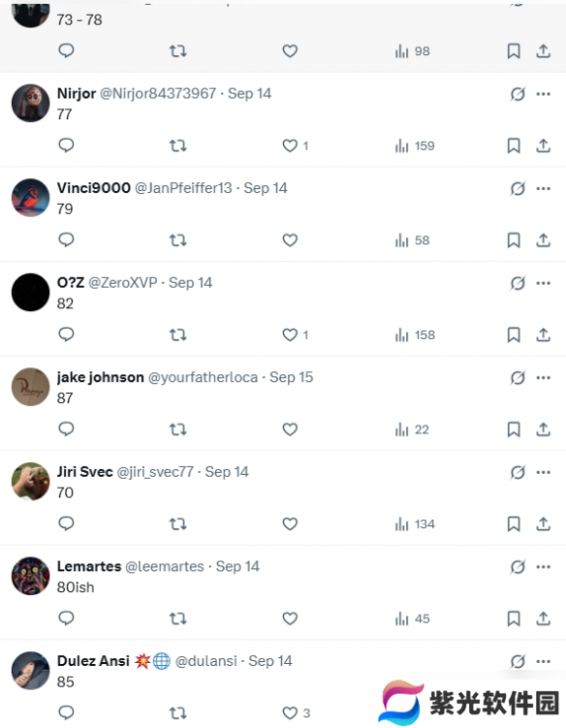Screen dimensions: 566x728
Task: Open three-dot menu on Vinci9000's tweet
Action: [x=544, y=188]
